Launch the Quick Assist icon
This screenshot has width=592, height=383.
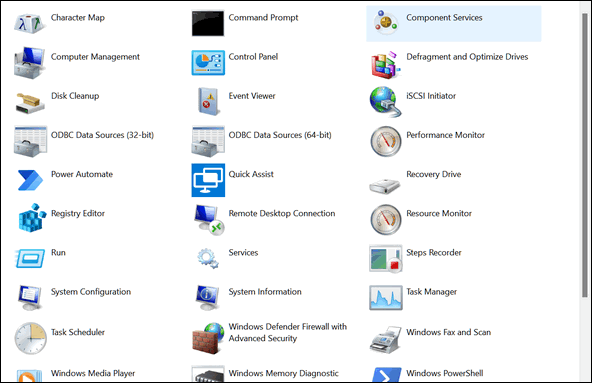tap(208, 180)
